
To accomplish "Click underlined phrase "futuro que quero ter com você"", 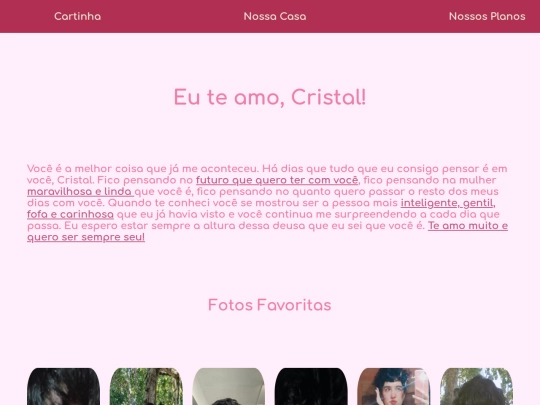I will (x=277, y=180).
